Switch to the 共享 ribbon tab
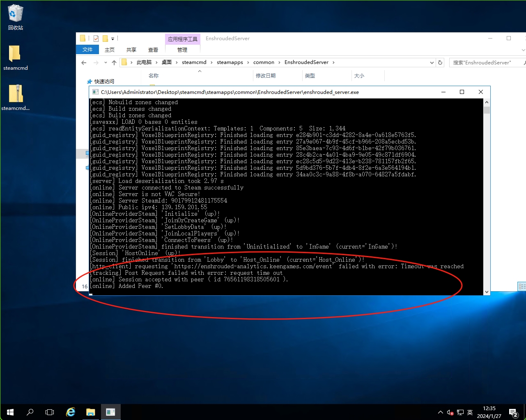This screenshot has width=526, height=420. (x=131, y=50)
